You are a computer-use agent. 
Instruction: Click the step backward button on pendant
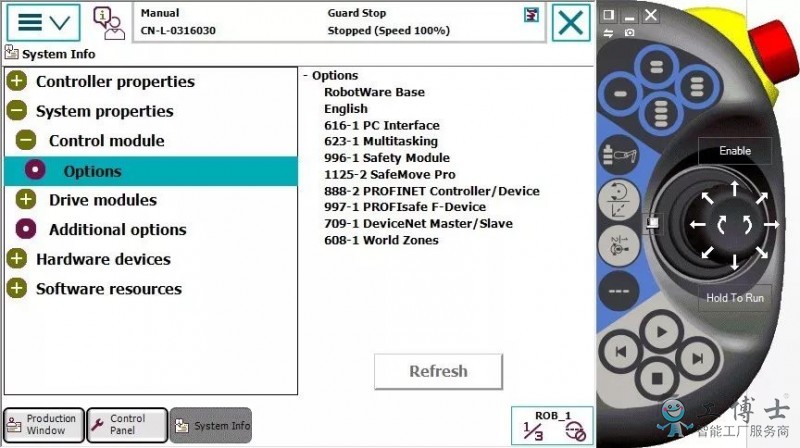point(621,352)
